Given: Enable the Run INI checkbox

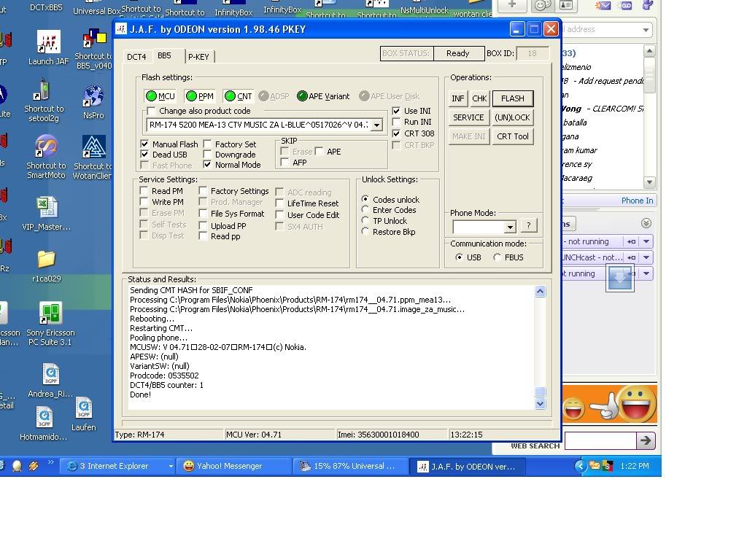Looking at the screenshot, I should click(396, 122).
